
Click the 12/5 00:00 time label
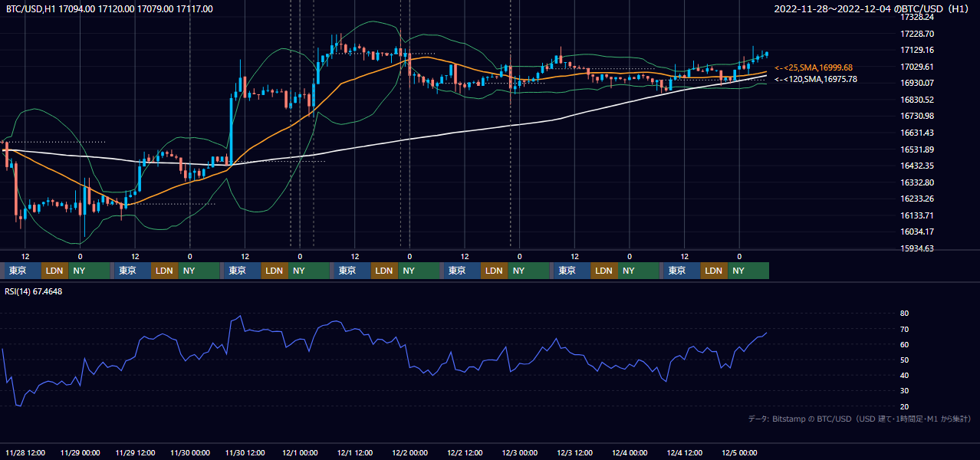point(740,452)
